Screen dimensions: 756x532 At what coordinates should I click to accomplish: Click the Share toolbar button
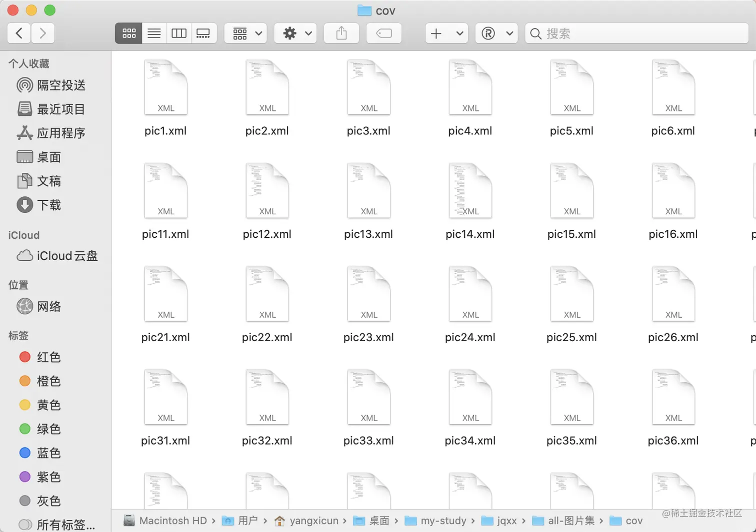(x=341, y=33)
